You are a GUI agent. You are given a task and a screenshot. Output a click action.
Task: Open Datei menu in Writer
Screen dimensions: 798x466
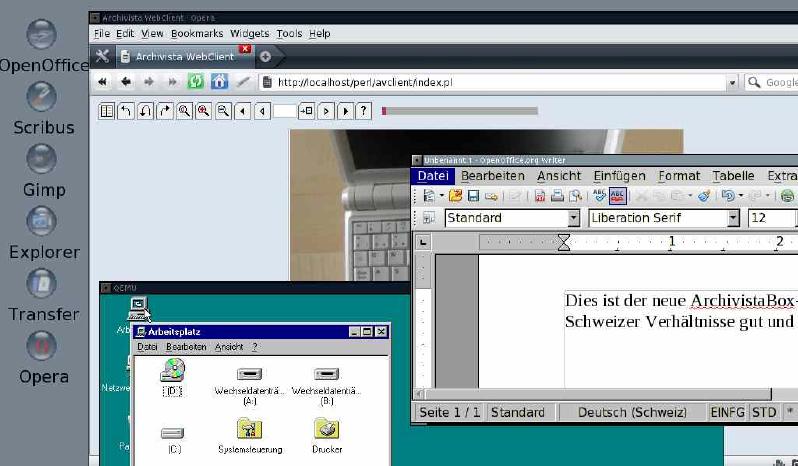pos(433,176)
